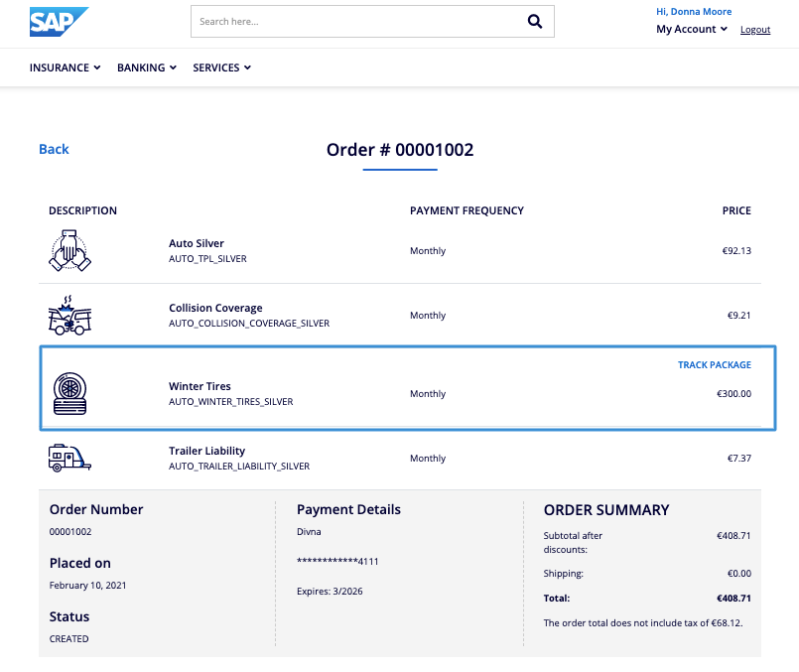Expand the Services dropdown
799x672 pixels.
[x=221, y=67]
